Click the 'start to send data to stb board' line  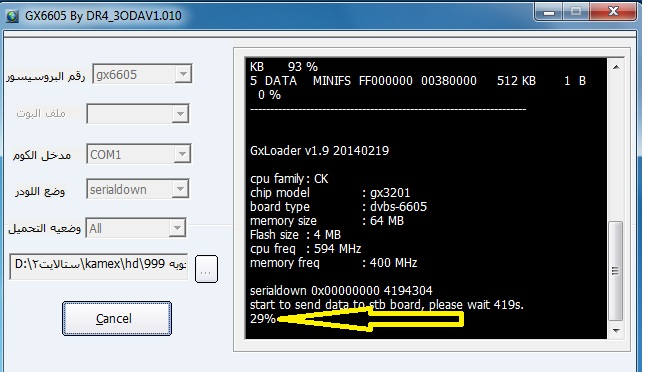(x=387, y=305)
